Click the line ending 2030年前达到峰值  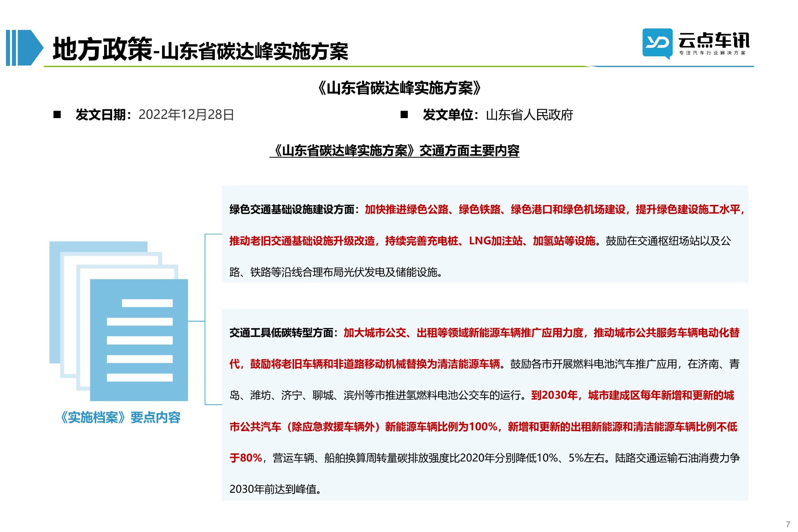tap(275, 489)
